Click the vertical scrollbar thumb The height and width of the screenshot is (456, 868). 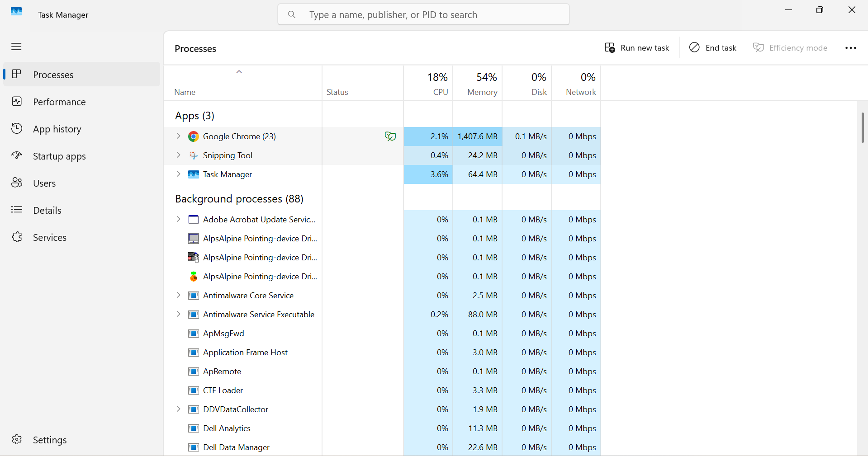tap(863, 128)
